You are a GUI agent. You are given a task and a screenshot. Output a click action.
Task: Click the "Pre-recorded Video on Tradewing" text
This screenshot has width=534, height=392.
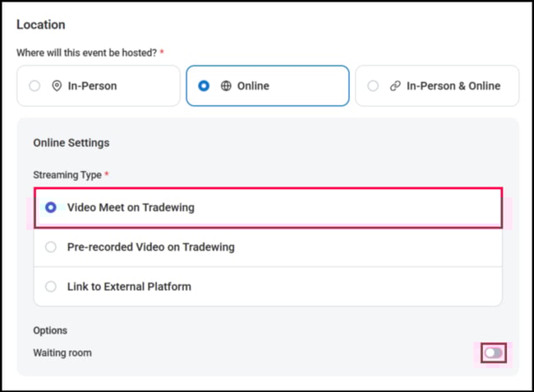[x=150, y=247]
